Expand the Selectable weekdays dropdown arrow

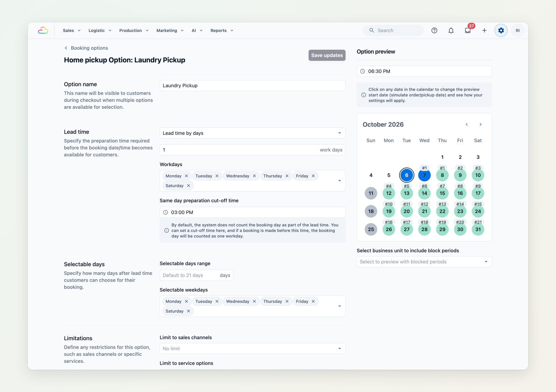click(340, 306)
